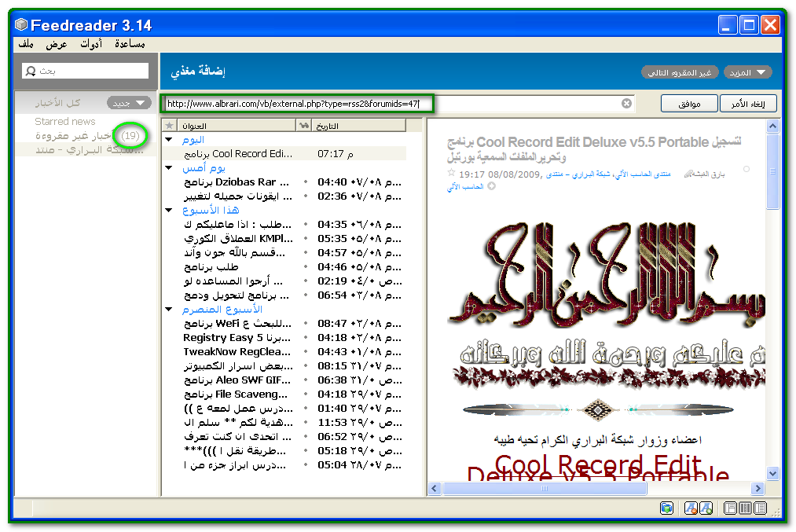
Task: Collapse the يوم أمس group
Action: pyautogui.click(x=169, y=168)
